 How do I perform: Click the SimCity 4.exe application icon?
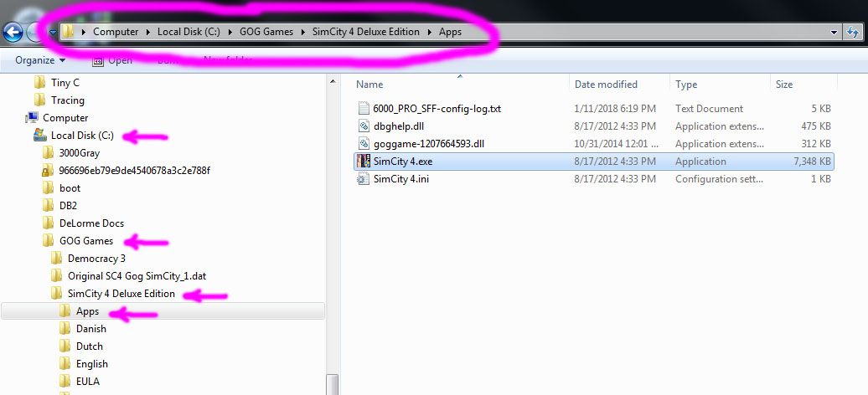(x=363, y=162)
